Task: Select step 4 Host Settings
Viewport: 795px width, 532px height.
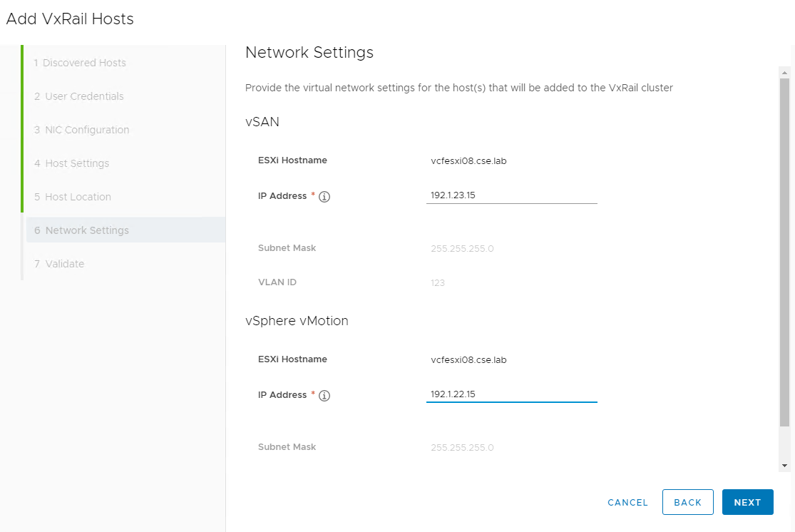Action: (72, 163)
